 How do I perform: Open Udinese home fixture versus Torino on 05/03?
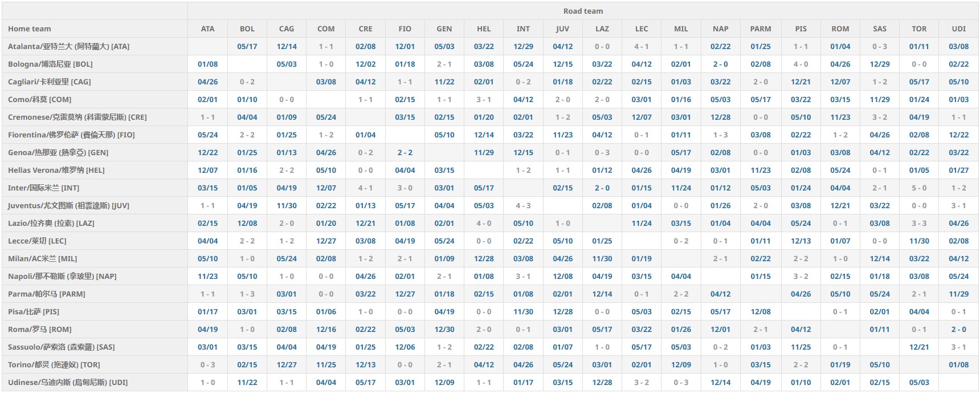918,382
